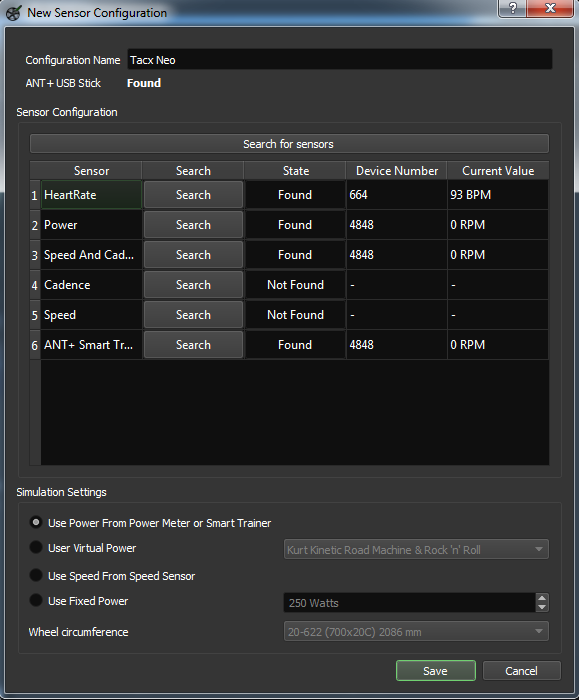Select the User Virtual Power option
Screen dimensions: 579x700
tap(36, 547)
